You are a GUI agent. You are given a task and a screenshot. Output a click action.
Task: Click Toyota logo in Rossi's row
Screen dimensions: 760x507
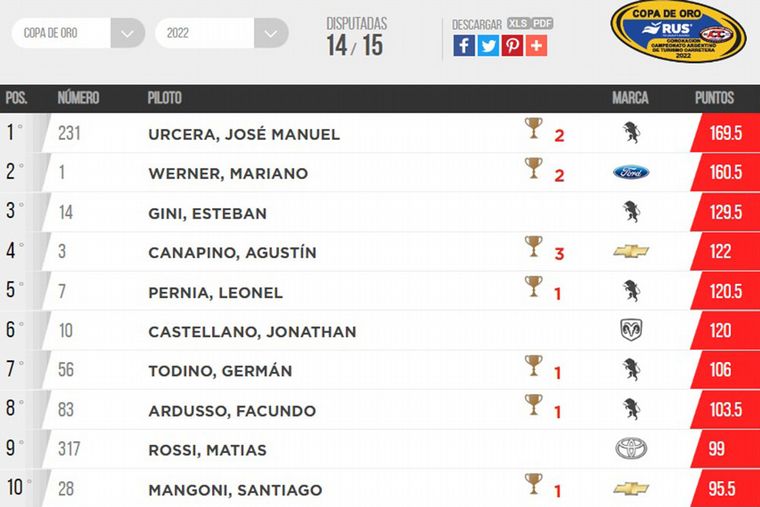click(631, 449)
